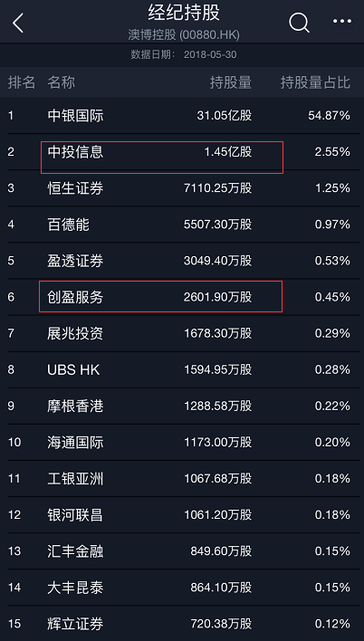The height and width of the screenshot is (641, 364).
Task: Open 恒生证券 holdings details
Action: point(182,188)
